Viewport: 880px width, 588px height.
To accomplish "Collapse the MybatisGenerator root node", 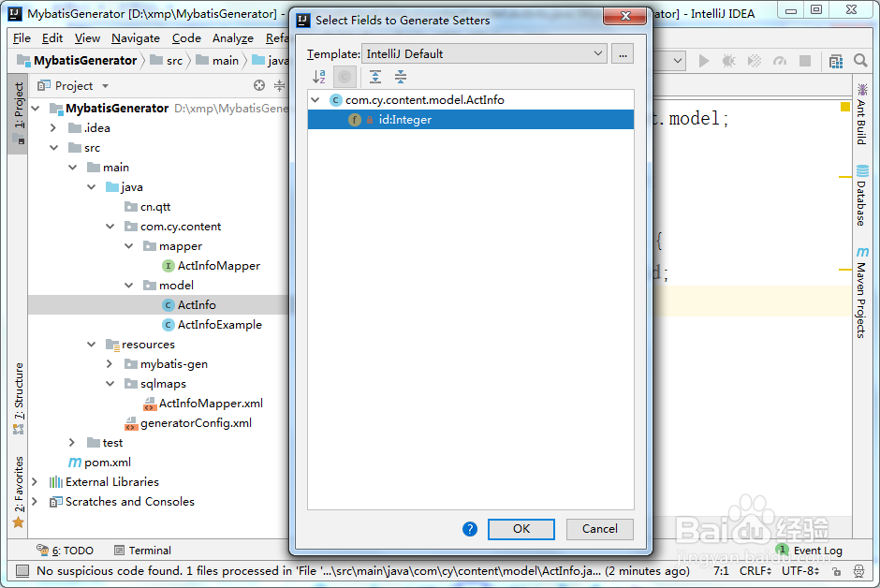I will pyautogui.click(x=36, y=109).
